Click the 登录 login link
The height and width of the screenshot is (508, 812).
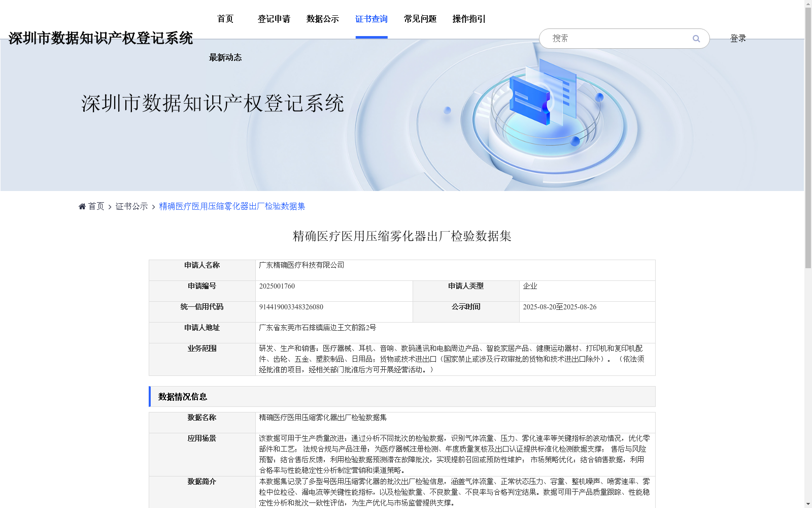click(738, 38)
